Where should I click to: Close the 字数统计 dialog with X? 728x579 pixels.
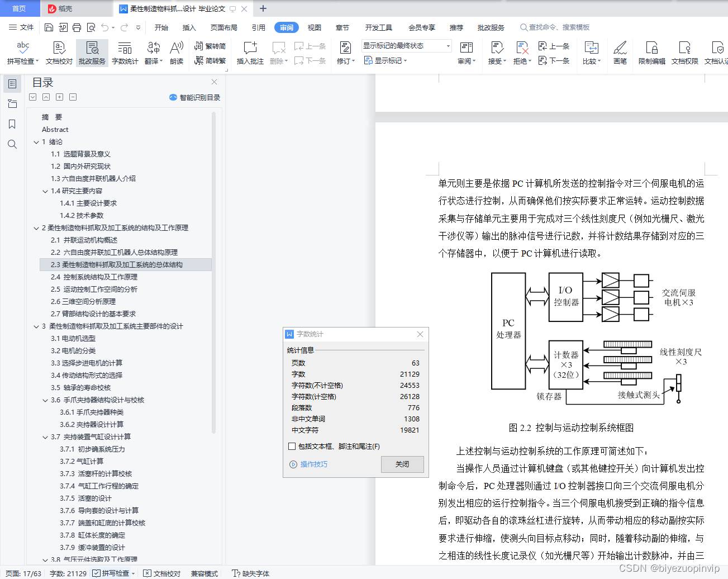click(420, 334)
